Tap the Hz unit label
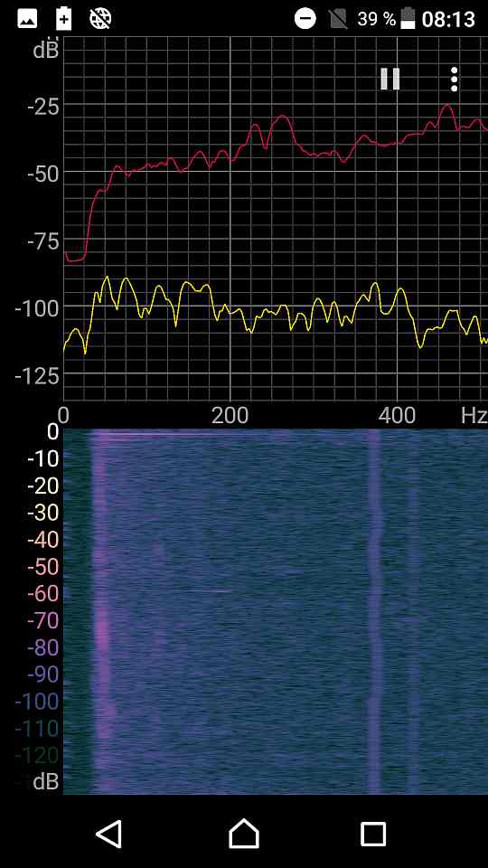The height and width of the screenshot is (868, 488). click(474, 415)
